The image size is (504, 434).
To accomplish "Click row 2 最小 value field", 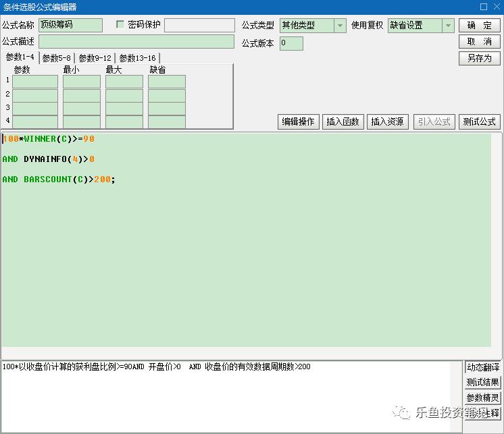I will (x=82, y=95).
